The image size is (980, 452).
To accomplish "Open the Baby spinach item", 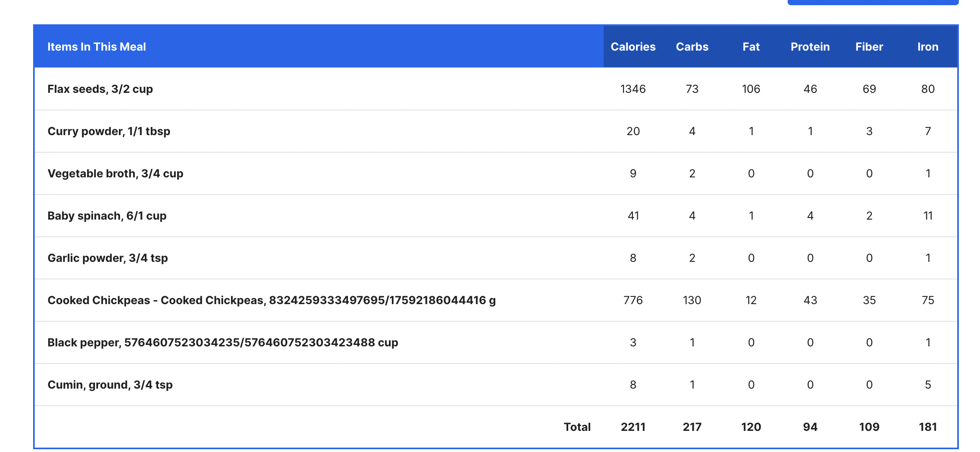I will click(107, 216).
